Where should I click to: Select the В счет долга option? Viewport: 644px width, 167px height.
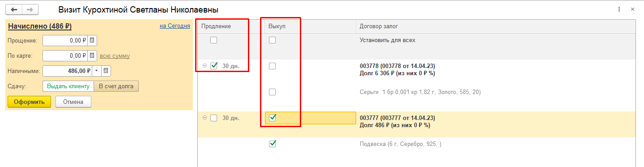[116, 86]
